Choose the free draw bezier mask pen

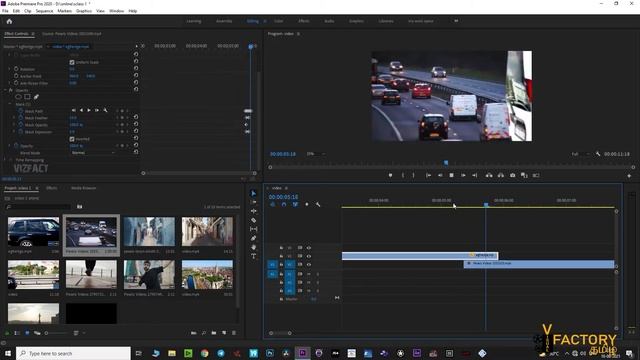pyautogui.click(x=36, y=97)
